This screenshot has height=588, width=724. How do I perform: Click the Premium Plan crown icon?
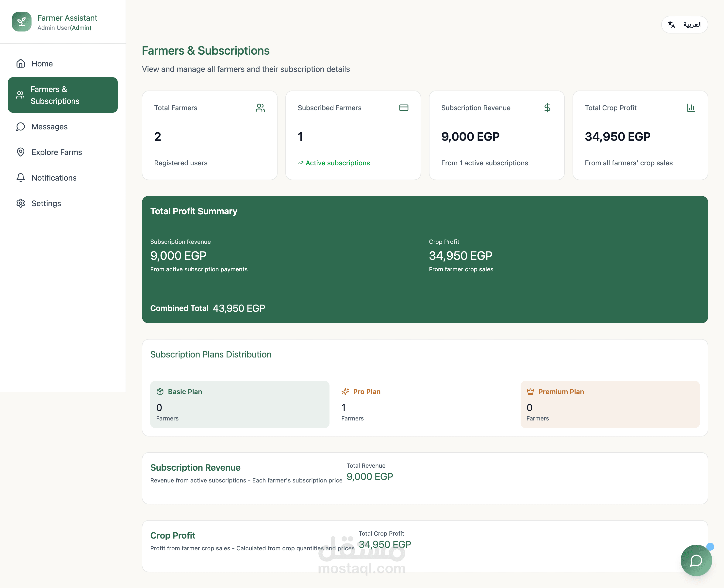(530, 392)
